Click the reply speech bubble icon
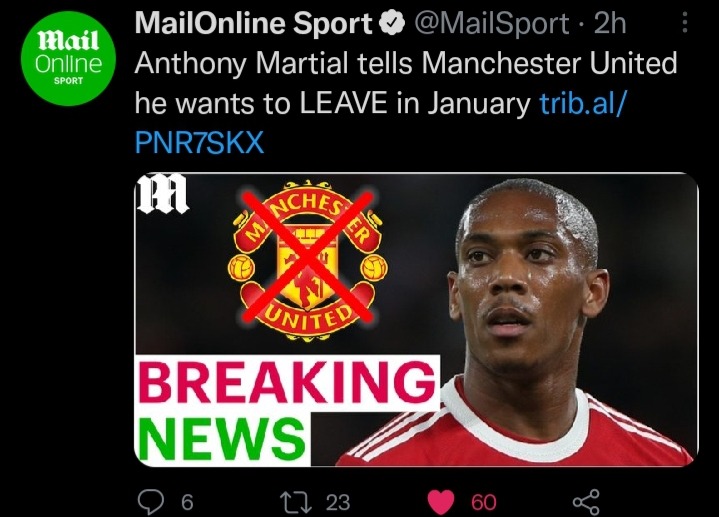 coord(151,501)
